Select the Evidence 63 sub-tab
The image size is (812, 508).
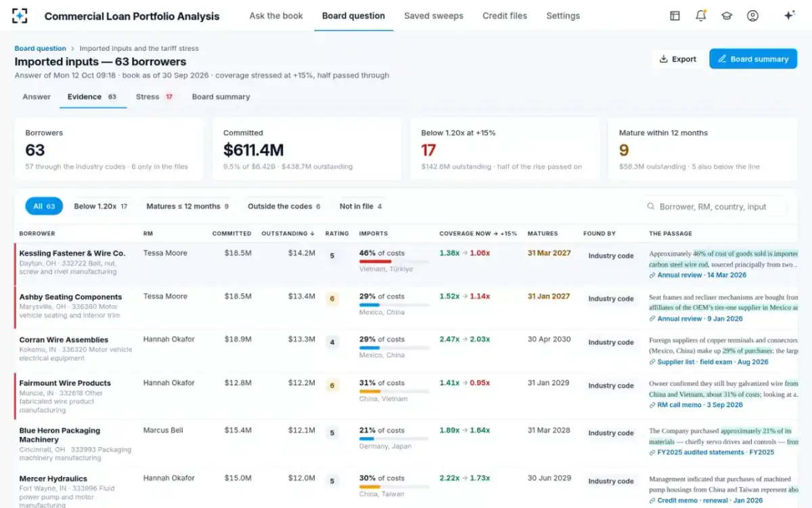pyautogui.click(x=93, y=97)
